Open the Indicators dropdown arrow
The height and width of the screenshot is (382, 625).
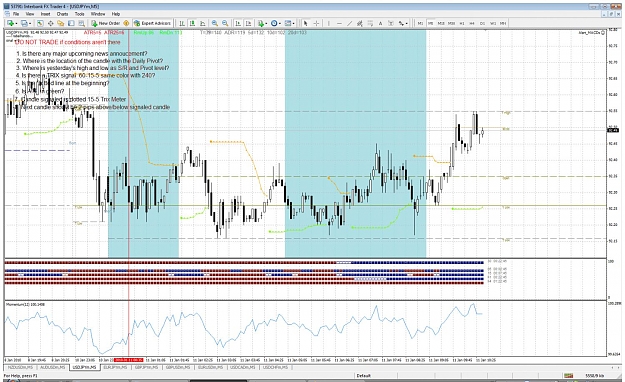click(266, 23)
